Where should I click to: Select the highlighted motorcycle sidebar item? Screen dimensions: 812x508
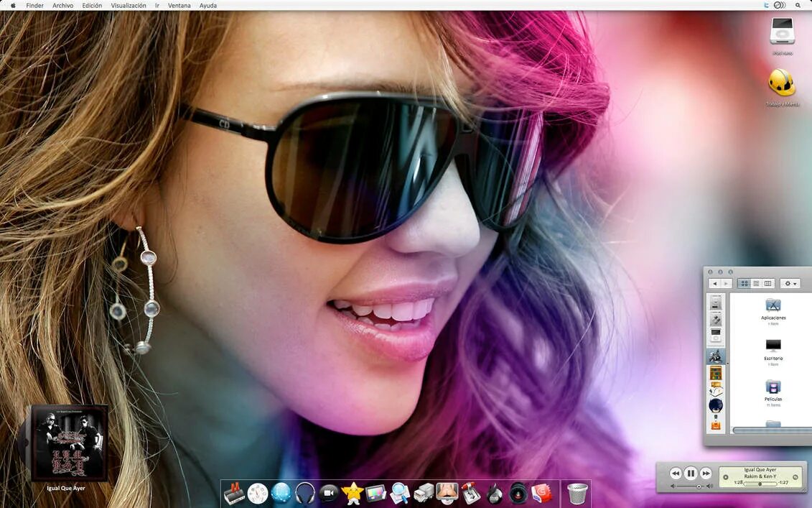pos(717,356)
